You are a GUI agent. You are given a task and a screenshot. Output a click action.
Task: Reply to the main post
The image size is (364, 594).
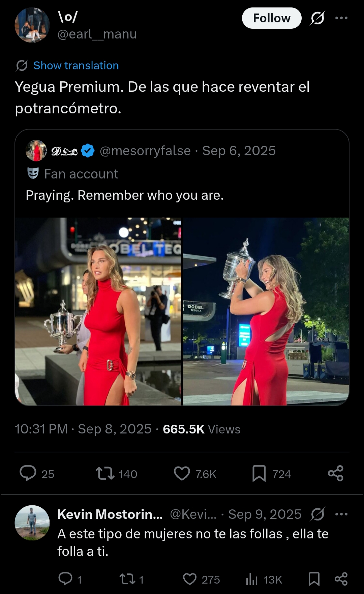28,473
